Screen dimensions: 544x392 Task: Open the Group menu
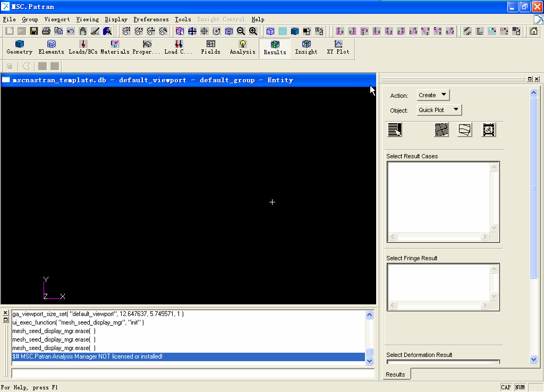pos(30,20)
